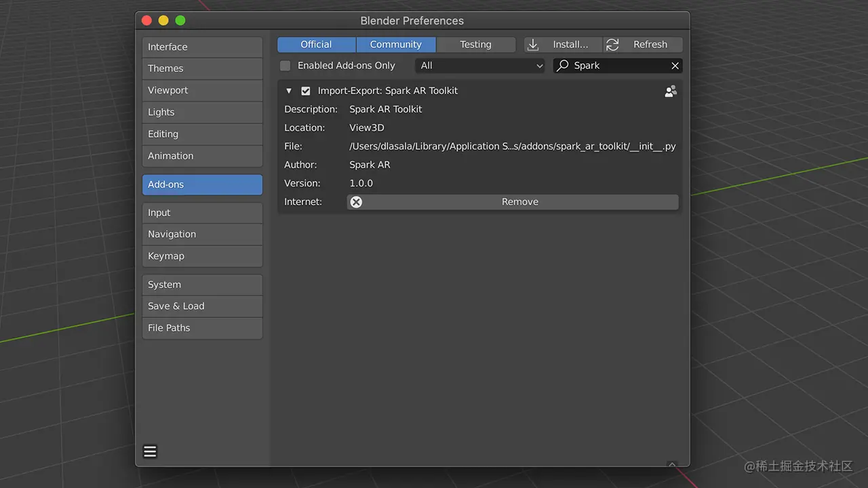Open the hamburger preferences menu
868x488 pixels.
[150, 451]
